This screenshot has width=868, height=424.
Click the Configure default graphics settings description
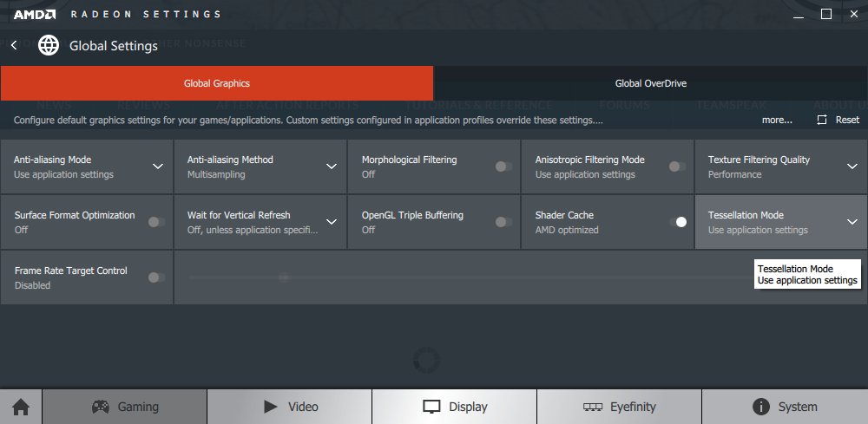pyautogui.click(x=308, y=120)
